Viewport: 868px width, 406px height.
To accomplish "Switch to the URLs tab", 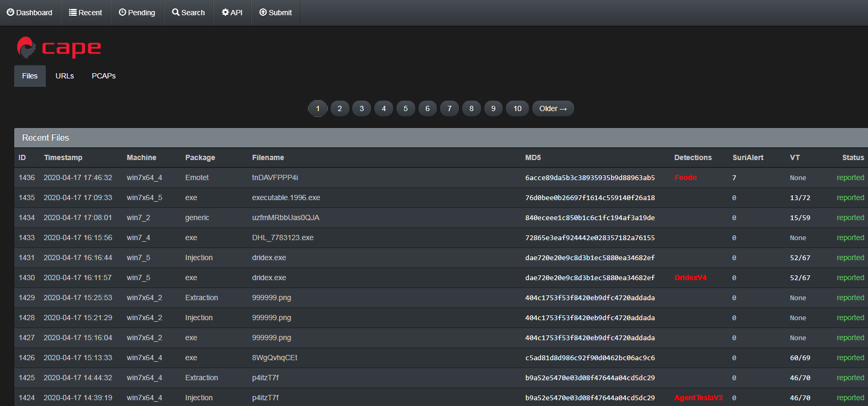I will click(x=65, y=76).
